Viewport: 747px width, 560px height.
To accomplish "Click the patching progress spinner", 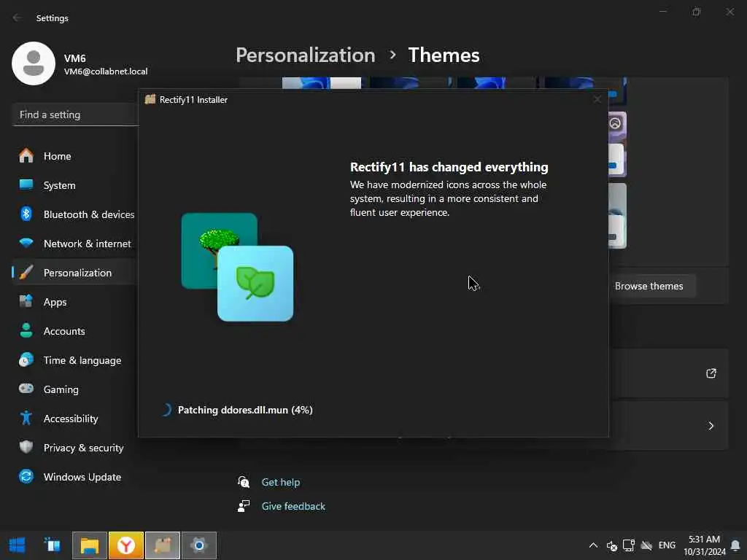I will click(x=166, y=410).
